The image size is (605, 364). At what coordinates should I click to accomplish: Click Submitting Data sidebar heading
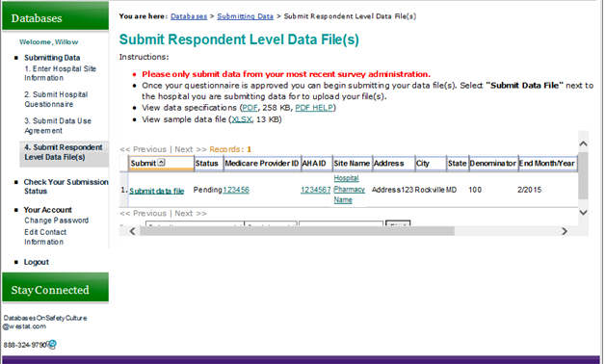[52, 58]
